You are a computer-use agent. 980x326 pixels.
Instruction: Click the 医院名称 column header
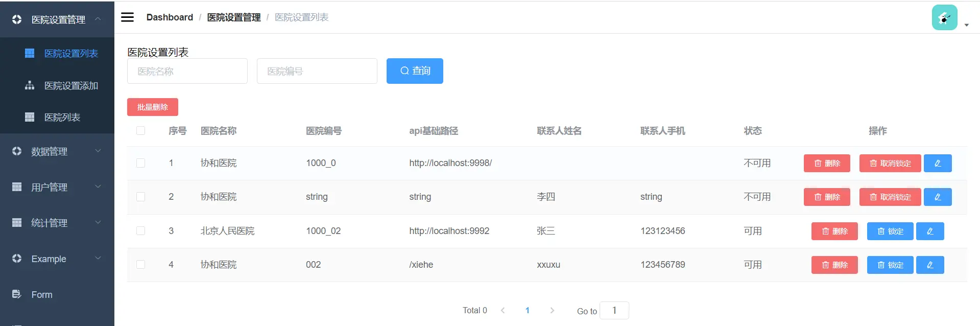(219, 131)
